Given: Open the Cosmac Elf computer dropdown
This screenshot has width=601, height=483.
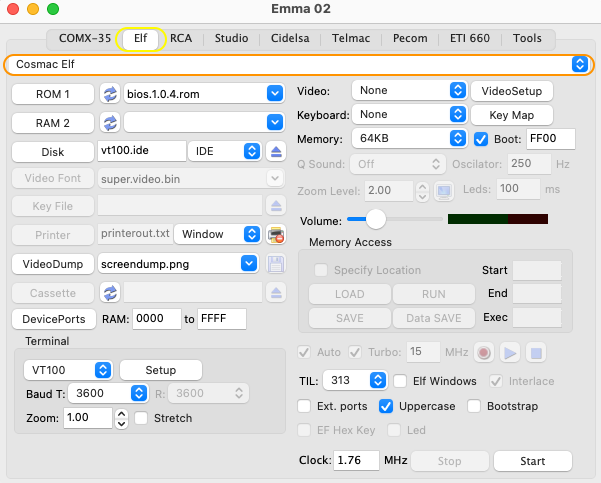Looking at the screenshot, I should (x=299, y=64).
